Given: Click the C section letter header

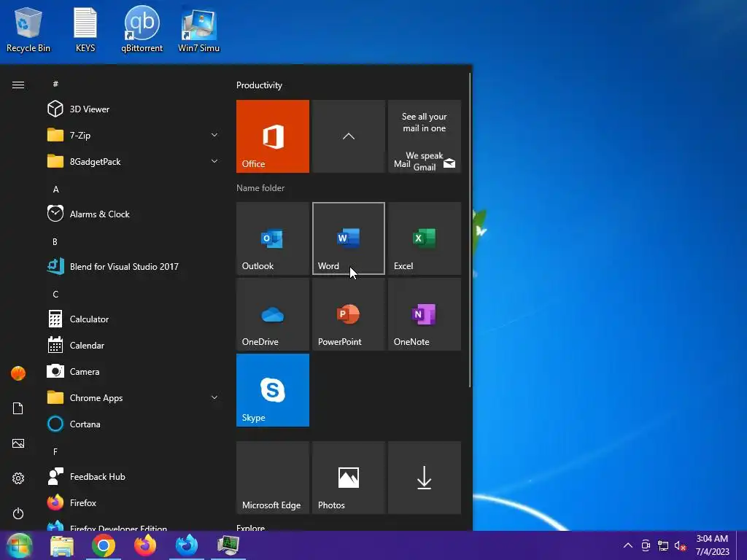Looking at the screenshot, I should coord(55,295).
